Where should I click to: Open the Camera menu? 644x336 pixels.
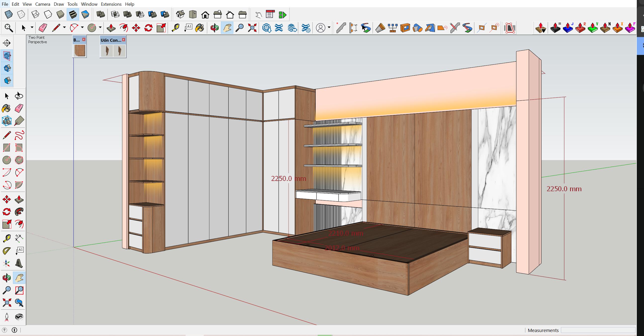43,4
